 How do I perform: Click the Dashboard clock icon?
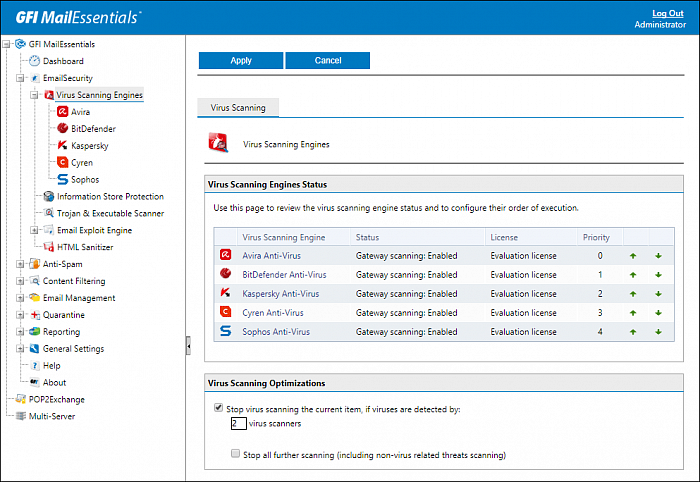(34, 61)
